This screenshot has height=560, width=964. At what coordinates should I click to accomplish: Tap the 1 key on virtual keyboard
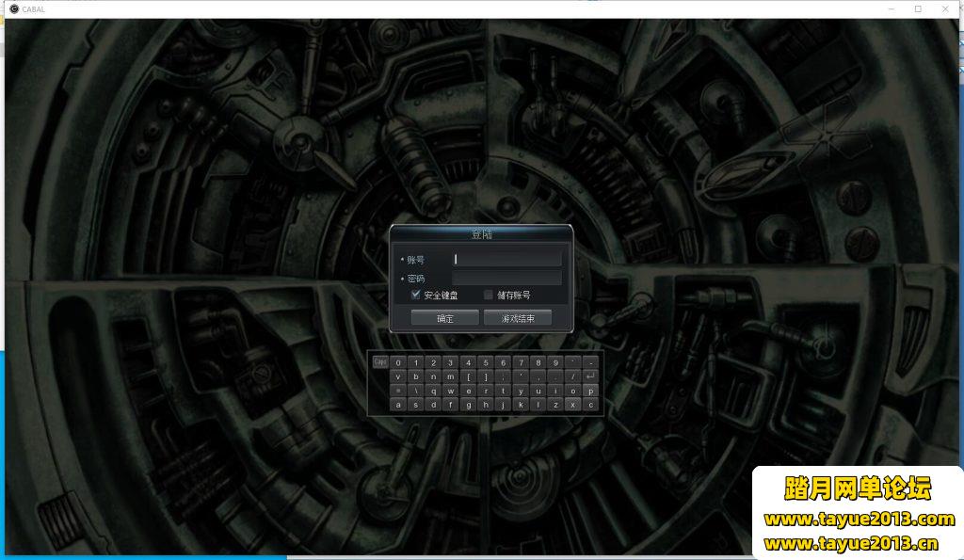click(415, 362)
